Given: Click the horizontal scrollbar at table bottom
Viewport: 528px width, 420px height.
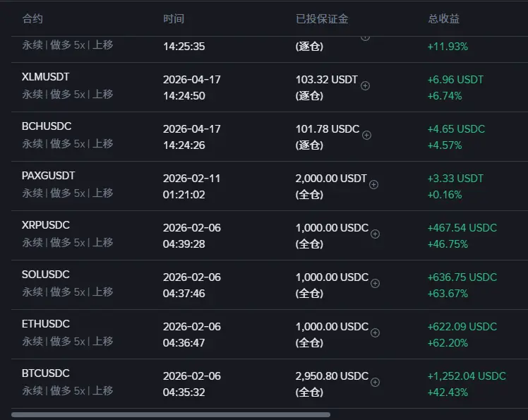Looking at the screenshot, I should pos(171,415).
